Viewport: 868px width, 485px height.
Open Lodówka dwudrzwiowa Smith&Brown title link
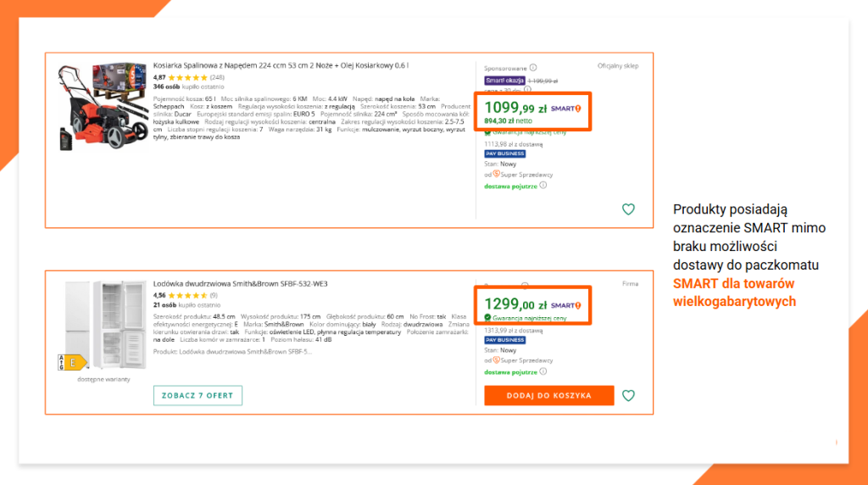(240, 284)
